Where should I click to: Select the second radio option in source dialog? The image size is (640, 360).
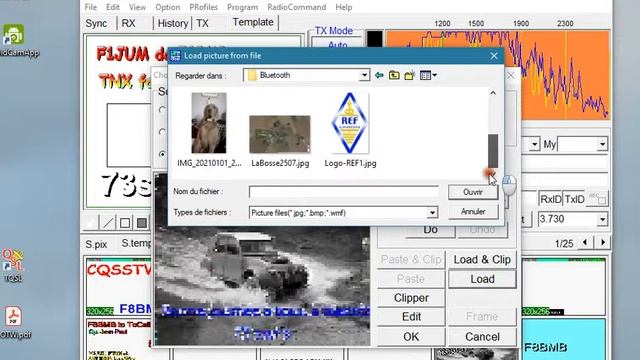point(162,132)
